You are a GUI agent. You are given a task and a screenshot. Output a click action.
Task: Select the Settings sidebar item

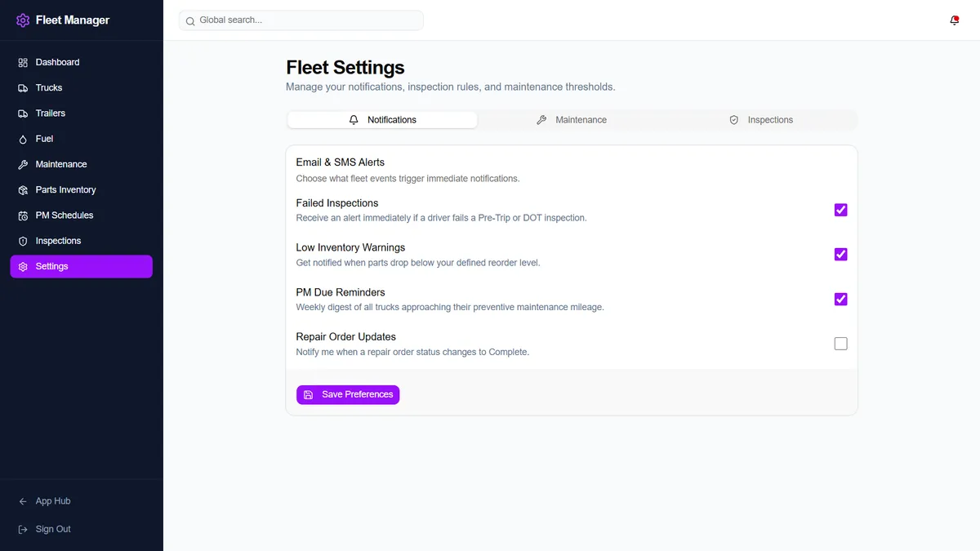click(81, 267)
